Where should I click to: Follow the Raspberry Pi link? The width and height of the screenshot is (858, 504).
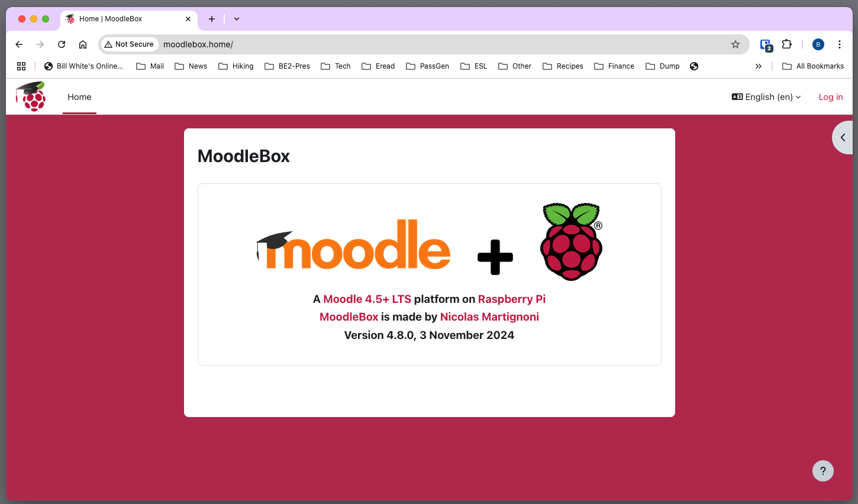click(512, 299)
